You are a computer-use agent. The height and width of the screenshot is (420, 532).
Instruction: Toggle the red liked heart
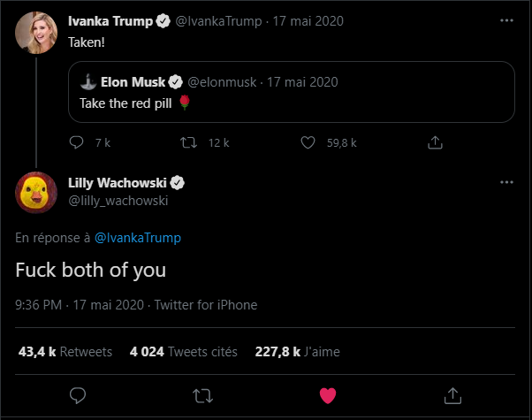pyautogui.click(x=328, y=394)
